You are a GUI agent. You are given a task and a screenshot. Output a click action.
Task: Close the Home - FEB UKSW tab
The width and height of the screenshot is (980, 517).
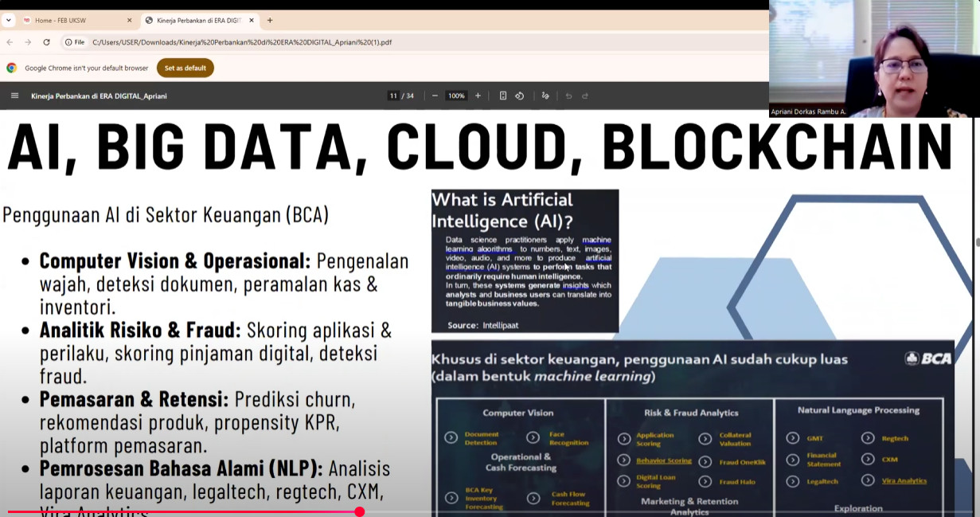(x=130, y=20)
